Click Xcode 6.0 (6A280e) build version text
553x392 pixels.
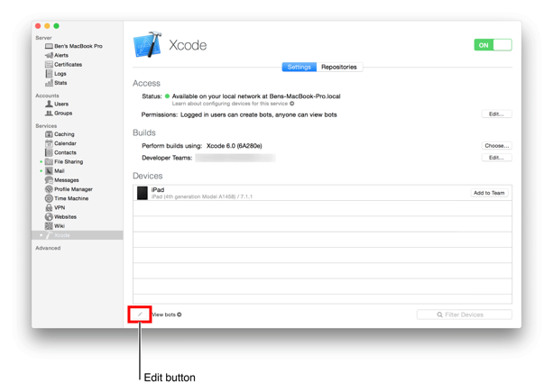pos(235,146)
